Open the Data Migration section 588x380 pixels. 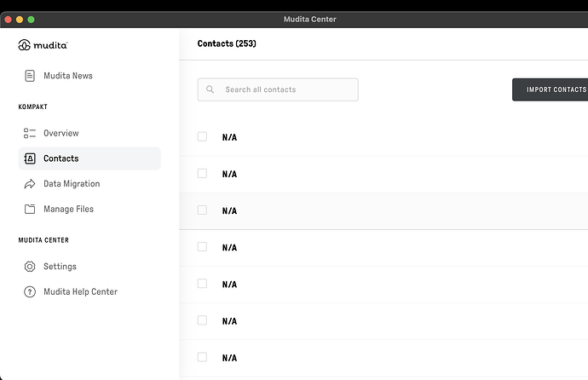72,184
